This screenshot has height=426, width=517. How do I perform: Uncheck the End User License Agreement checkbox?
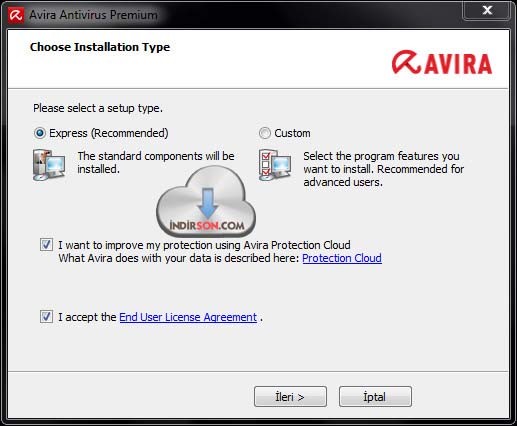pos(46,317)
